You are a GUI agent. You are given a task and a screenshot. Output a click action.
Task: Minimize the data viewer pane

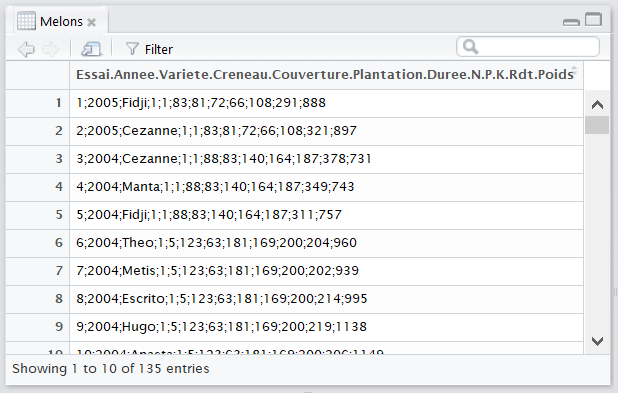(x=571, y=22)
